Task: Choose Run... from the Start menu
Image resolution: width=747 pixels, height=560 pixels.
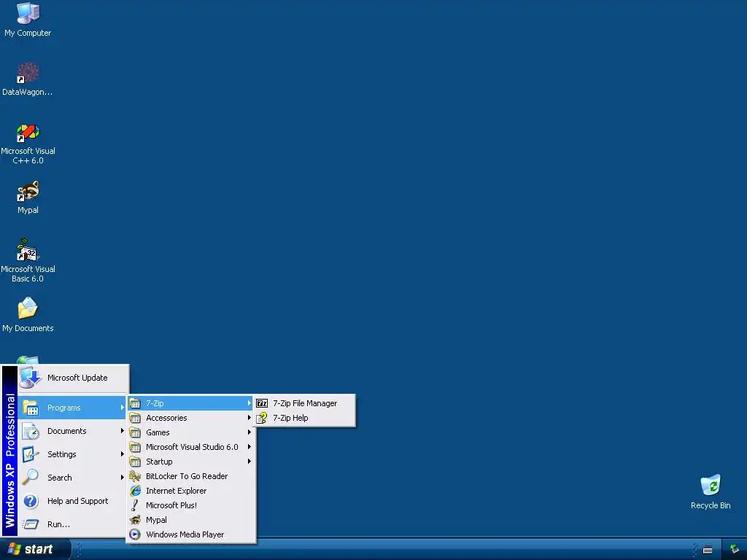Action: point(73,524)
